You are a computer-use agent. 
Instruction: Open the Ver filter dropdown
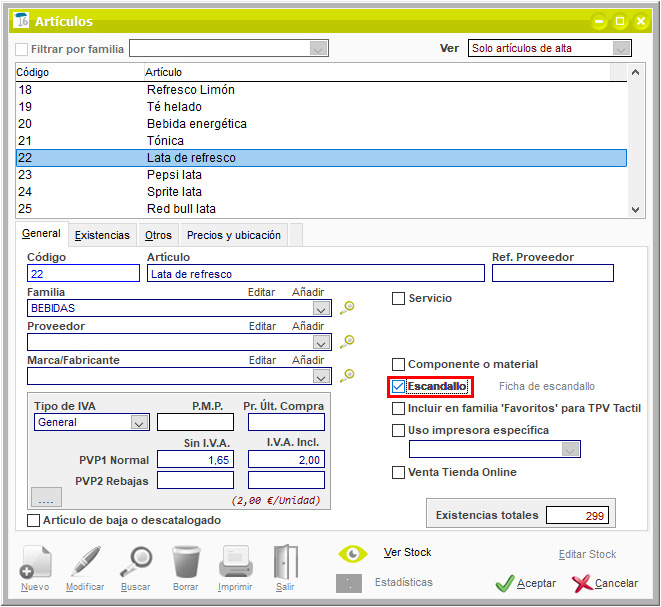click(x=621, y=48)
